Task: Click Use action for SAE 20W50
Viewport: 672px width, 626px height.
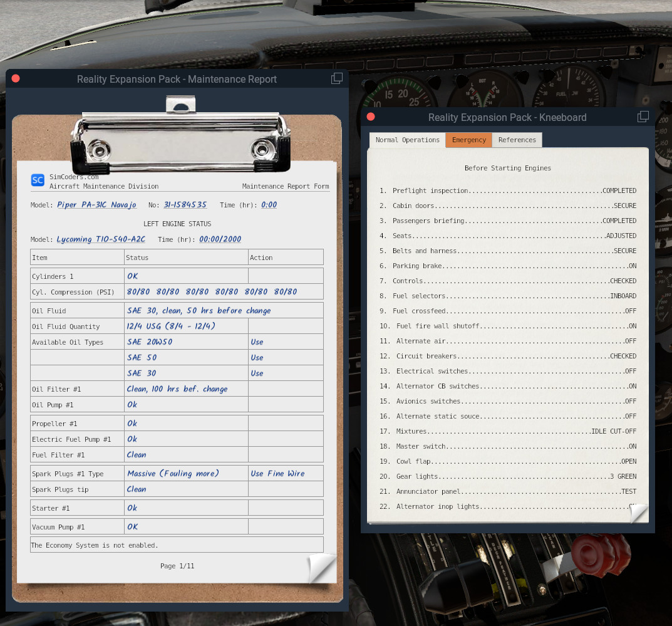Action: pyautogui.click(x=257, y=342)
